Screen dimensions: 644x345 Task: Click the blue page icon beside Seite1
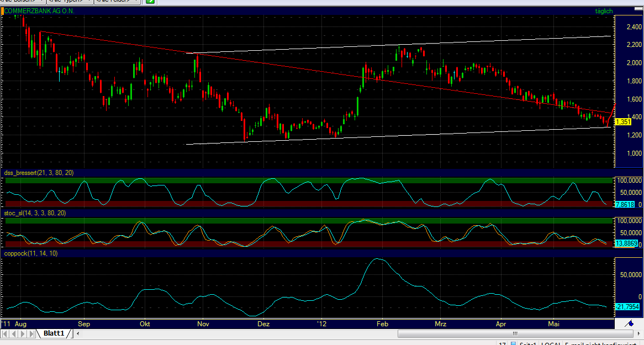(x=514, y=343)
